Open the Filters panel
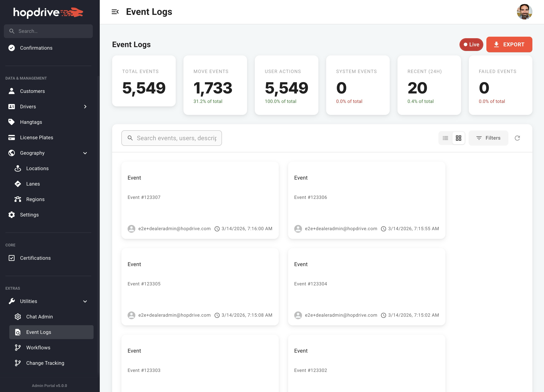Viewport: 544px width, 392px height. tap(488, 138)
